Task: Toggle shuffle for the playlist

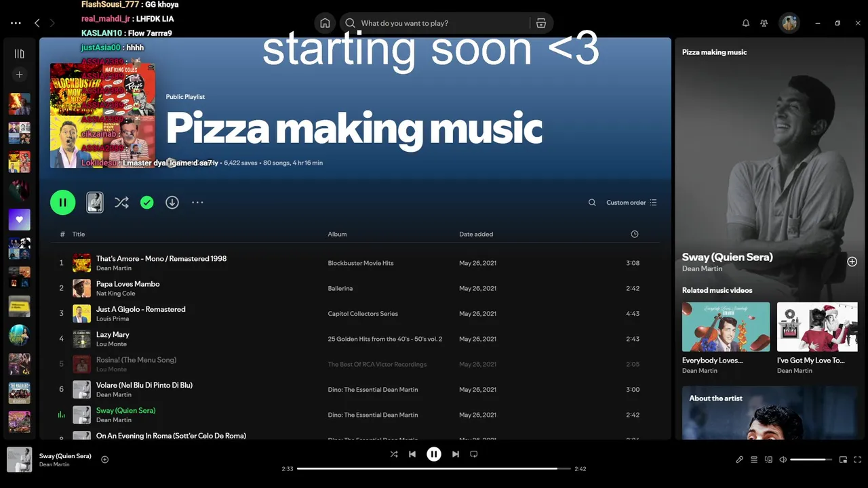Action: point(121,202)
